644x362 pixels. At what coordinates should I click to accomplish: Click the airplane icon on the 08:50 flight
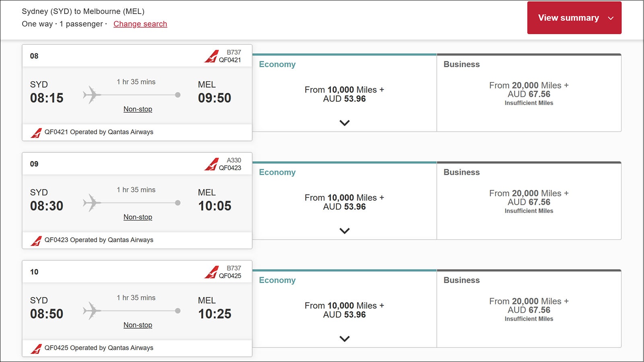[92, 311]
